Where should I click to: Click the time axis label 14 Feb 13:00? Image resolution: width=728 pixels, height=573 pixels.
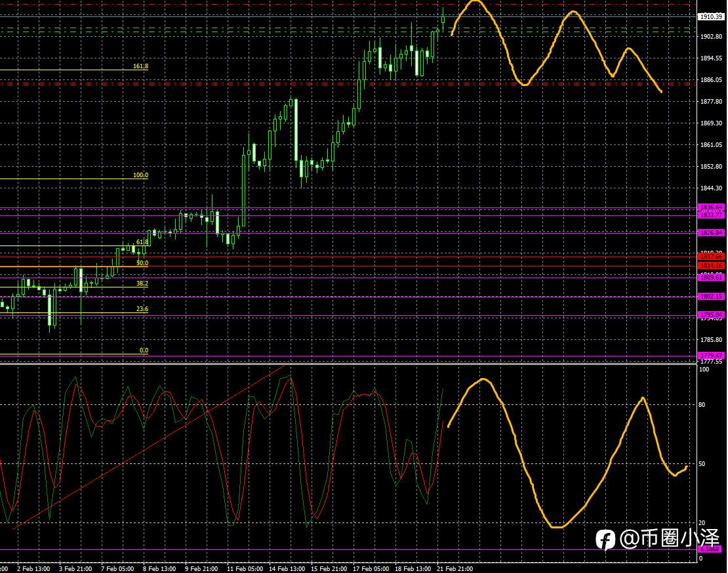287,569
